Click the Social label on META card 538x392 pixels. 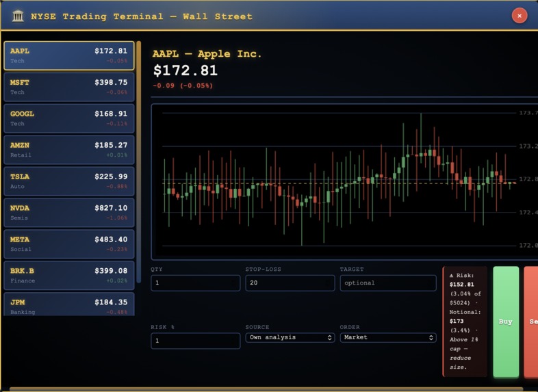click(21, 249)
